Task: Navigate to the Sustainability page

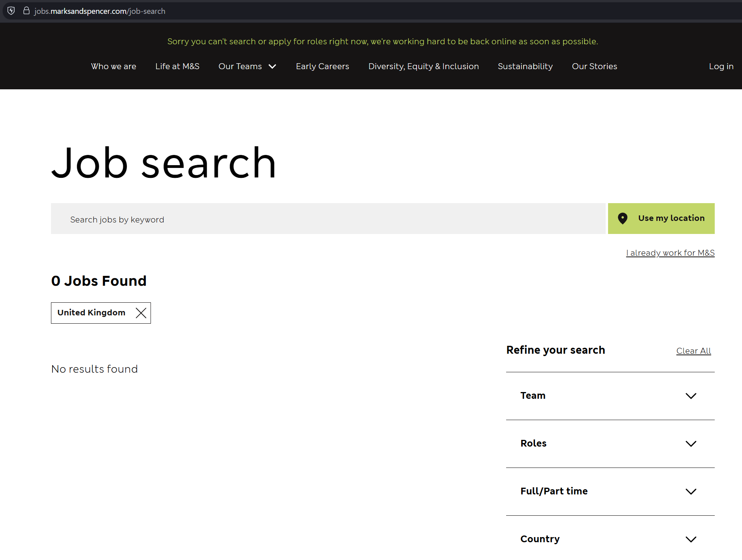Action: 525,66
